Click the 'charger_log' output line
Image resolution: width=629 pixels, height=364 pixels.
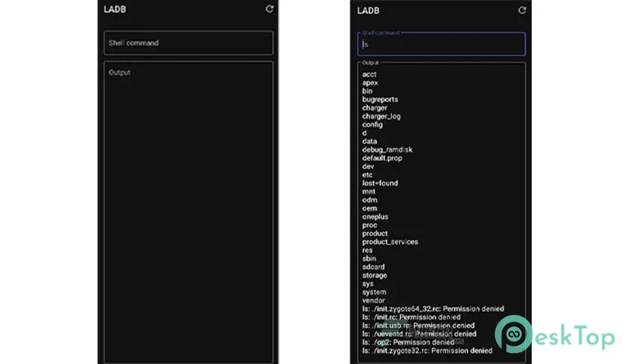[381, 116]
